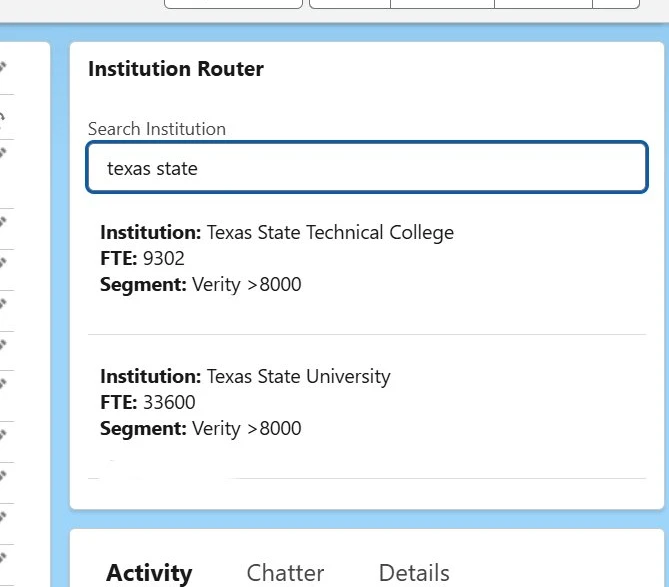Click the Search Institution label

[x=157, y=129]
